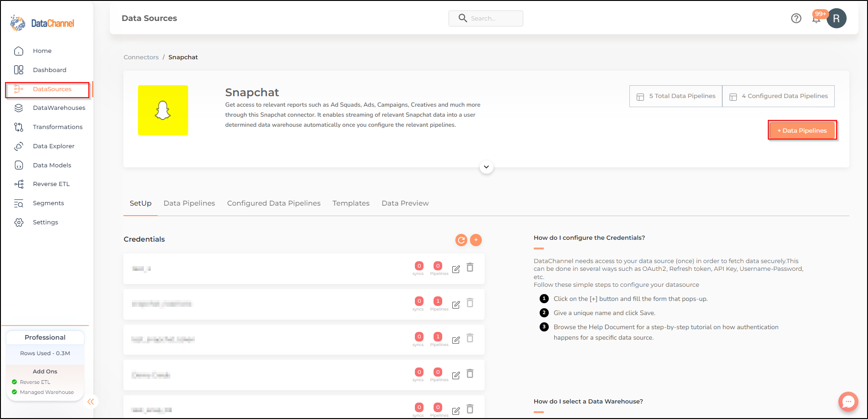Screen dimensions: 868x419
Task: Open Home from the sidebar icon
Action: point(19,51)
